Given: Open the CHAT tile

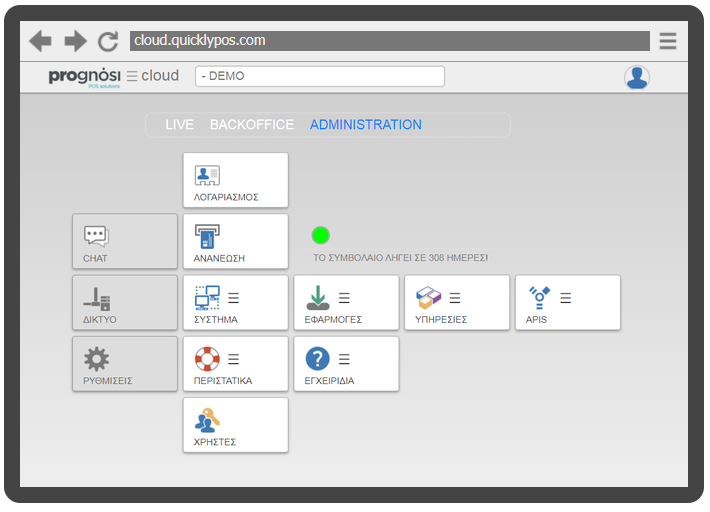Looking at the screenshot, I should 124,241.
